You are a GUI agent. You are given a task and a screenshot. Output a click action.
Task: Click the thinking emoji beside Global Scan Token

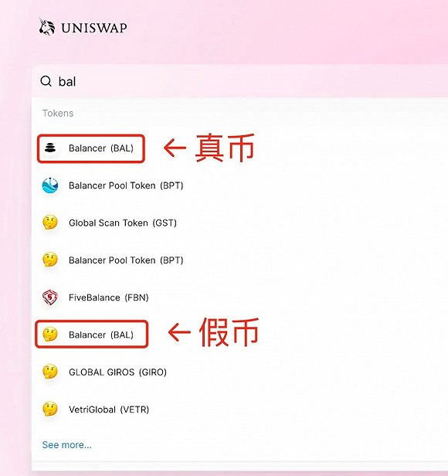click(x=50, y=223)
